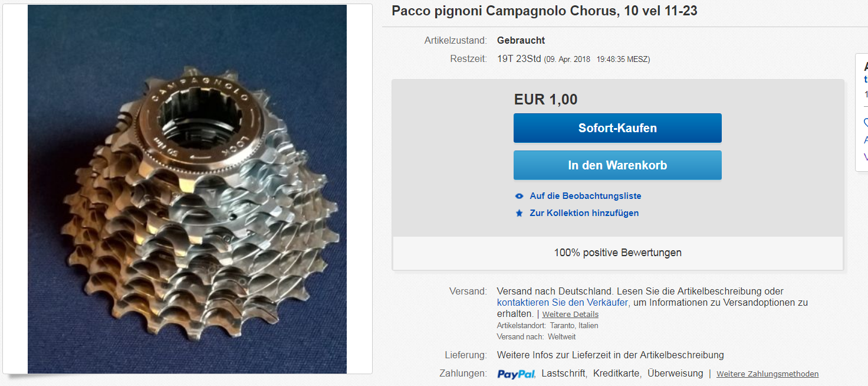The width and height of the screenshot is (868, 386).
Task: Click the cut-off seller name link at right edge
Action: click(866, 79)
